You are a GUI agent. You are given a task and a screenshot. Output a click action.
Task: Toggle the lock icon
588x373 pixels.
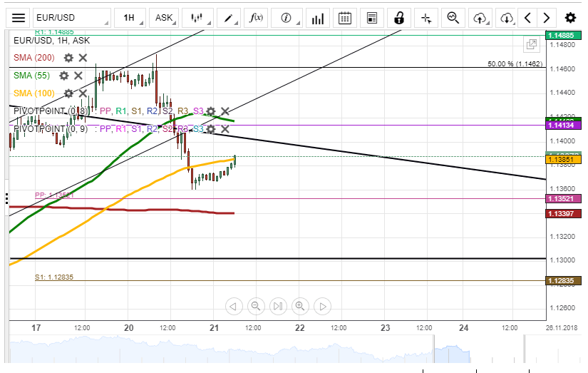pos(399,18)
